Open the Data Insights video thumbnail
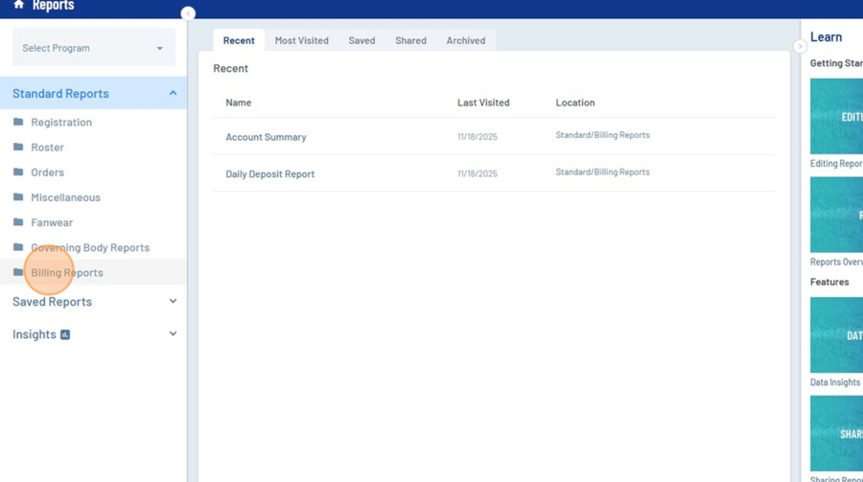The width and height of the screenshot is (863, 482). click(837, 335)
